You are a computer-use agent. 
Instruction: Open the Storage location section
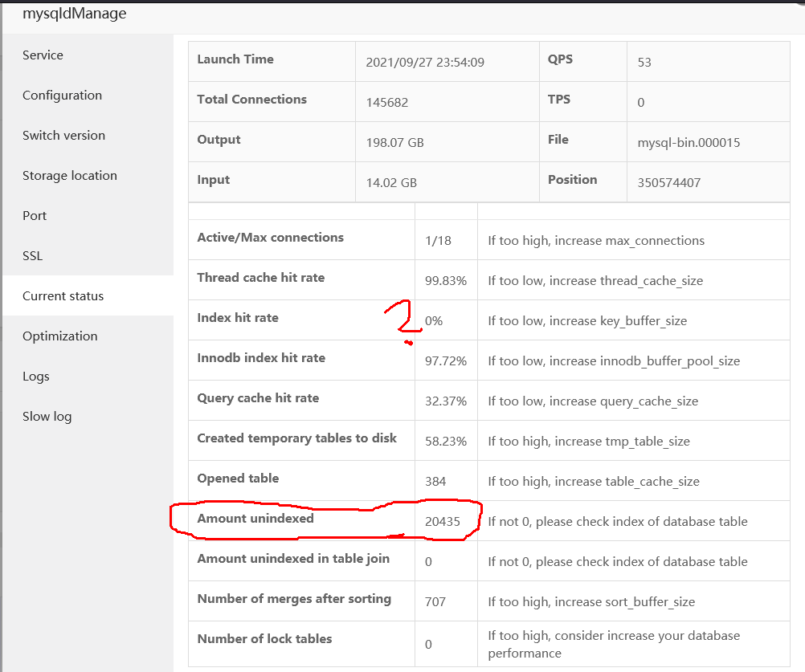69,176
